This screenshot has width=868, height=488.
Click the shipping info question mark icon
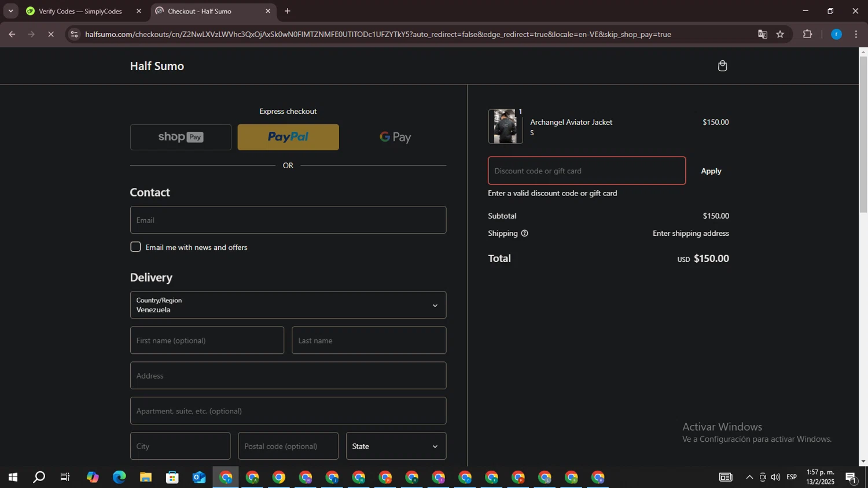(524, 234)
